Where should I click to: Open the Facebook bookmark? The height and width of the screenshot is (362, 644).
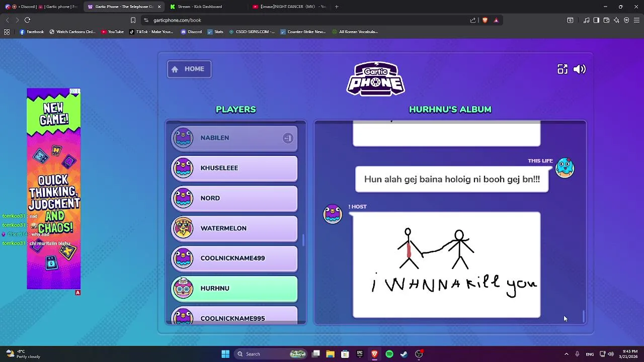[x=32, y=32]
